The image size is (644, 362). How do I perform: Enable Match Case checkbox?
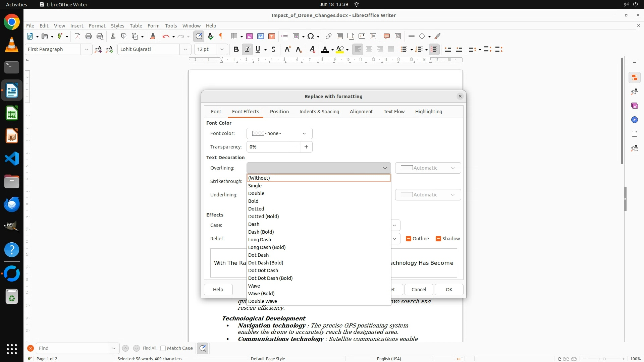(163, 348)
